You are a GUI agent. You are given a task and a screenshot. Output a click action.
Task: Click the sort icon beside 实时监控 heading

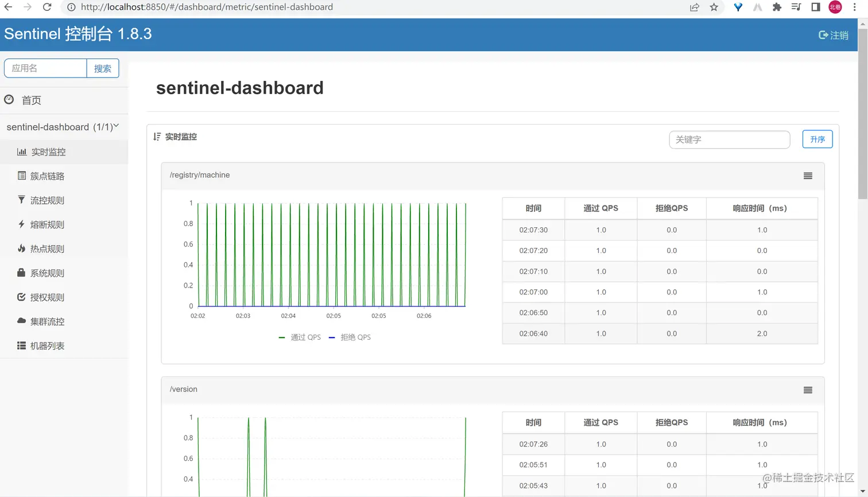[157, 137]
